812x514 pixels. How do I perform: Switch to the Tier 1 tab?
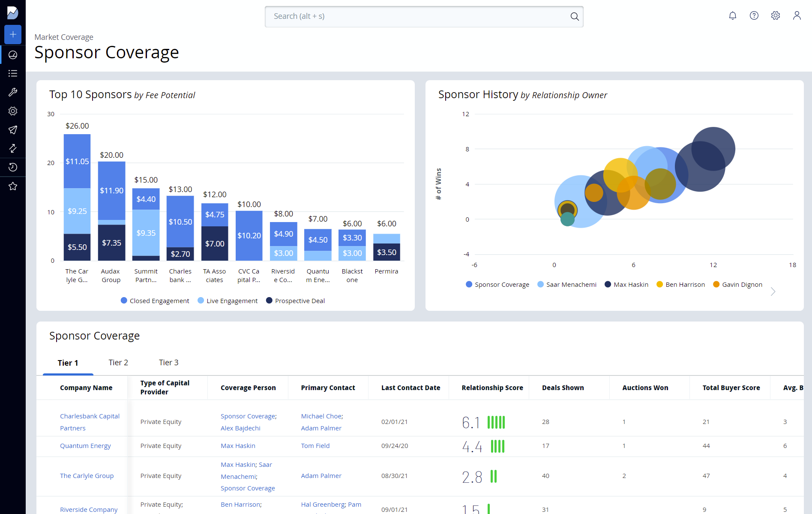tap(68, 363)
